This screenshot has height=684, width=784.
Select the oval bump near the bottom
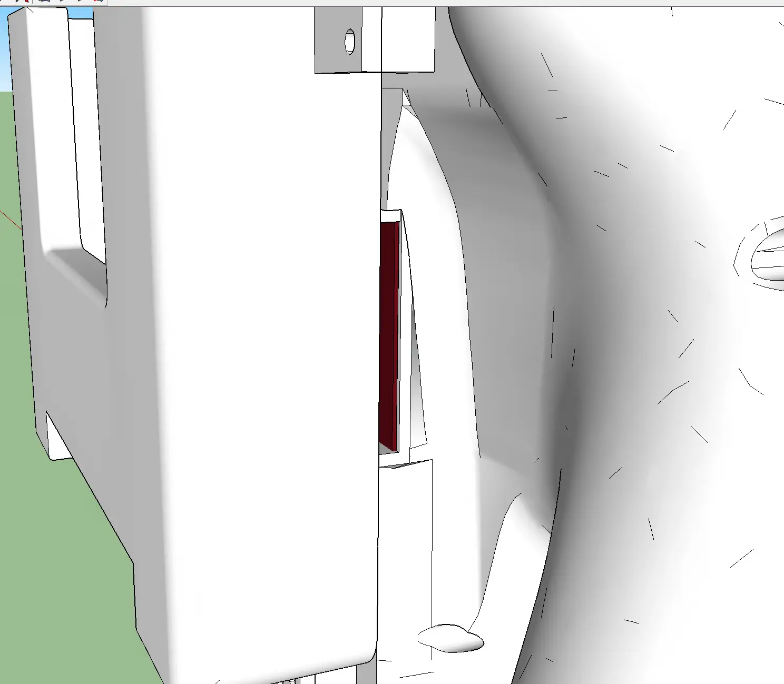tap(450, 638)
